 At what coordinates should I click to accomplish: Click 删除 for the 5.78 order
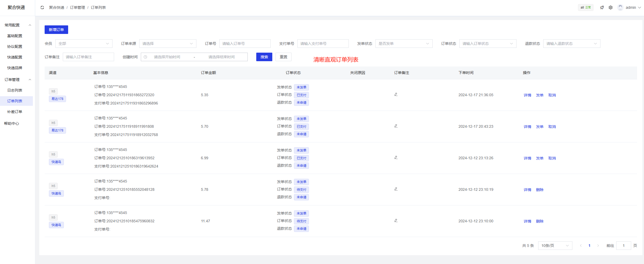540,190
